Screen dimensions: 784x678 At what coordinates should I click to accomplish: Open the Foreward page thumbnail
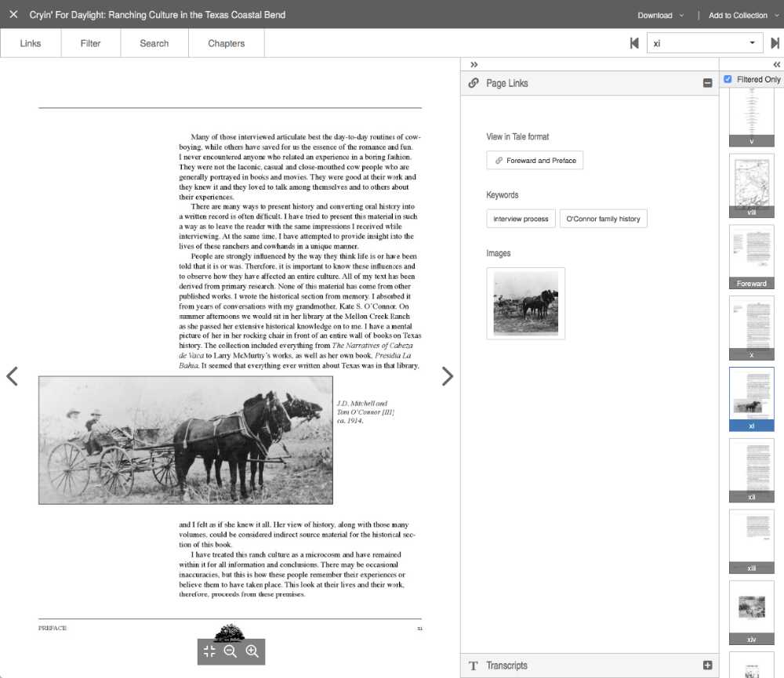[752, 256]
